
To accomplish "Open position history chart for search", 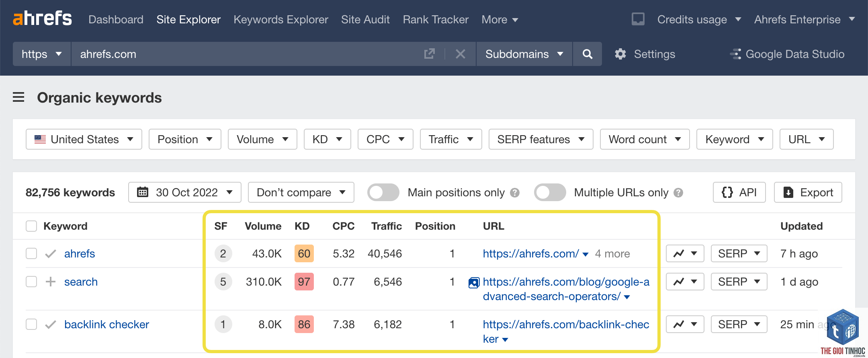I will (x=685, y=282).
